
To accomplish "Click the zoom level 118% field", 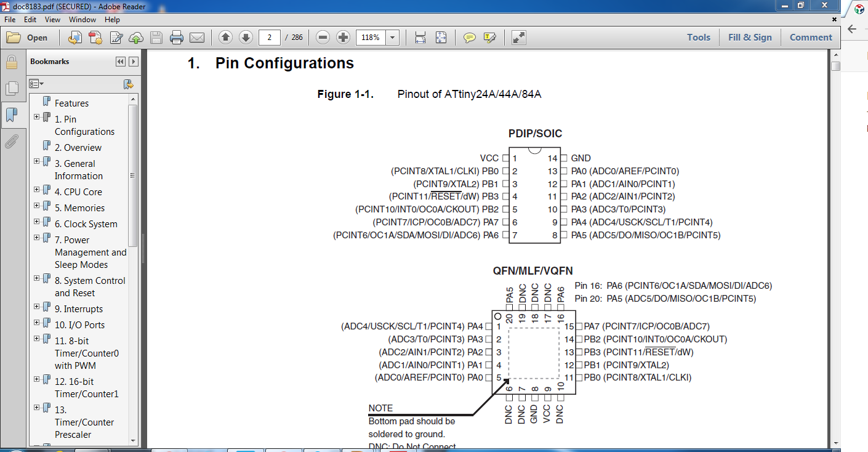I will click(370, 38).
